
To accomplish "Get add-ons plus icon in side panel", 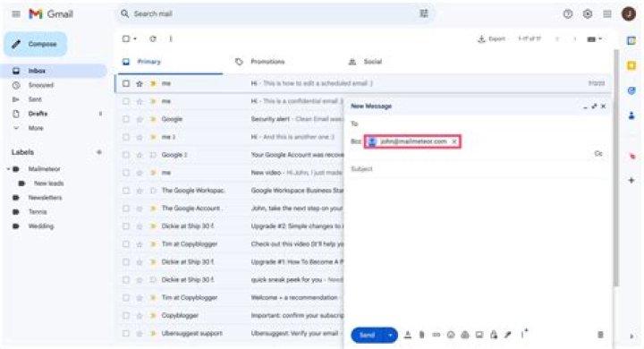I will 631,180.
